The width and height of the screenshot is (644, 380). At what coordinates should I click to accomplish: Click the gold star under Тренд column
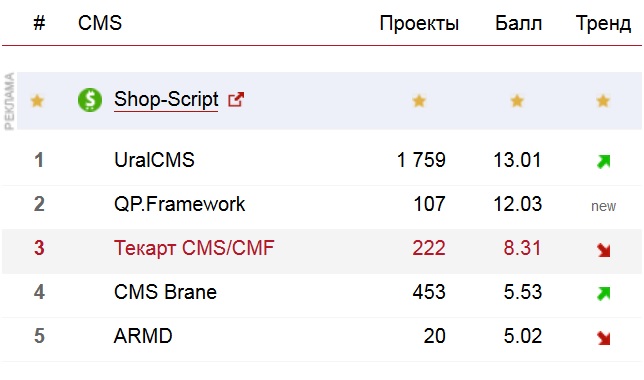pos(603,101)
